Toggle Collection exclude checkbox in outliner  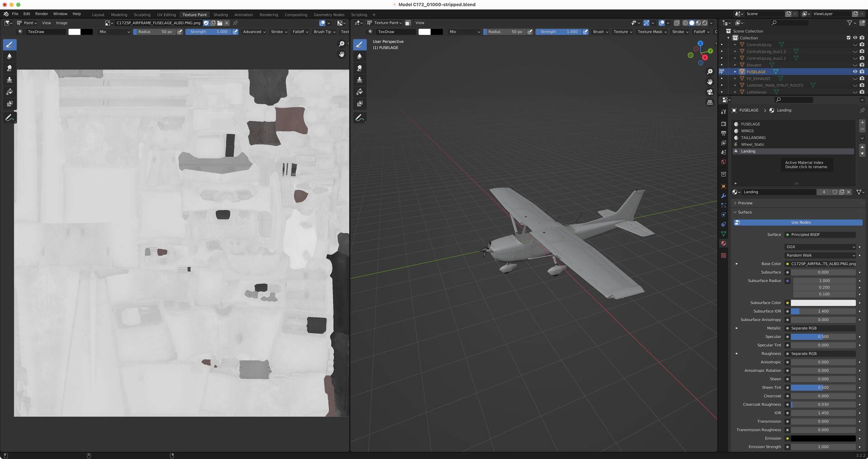(x=848, y=38)
